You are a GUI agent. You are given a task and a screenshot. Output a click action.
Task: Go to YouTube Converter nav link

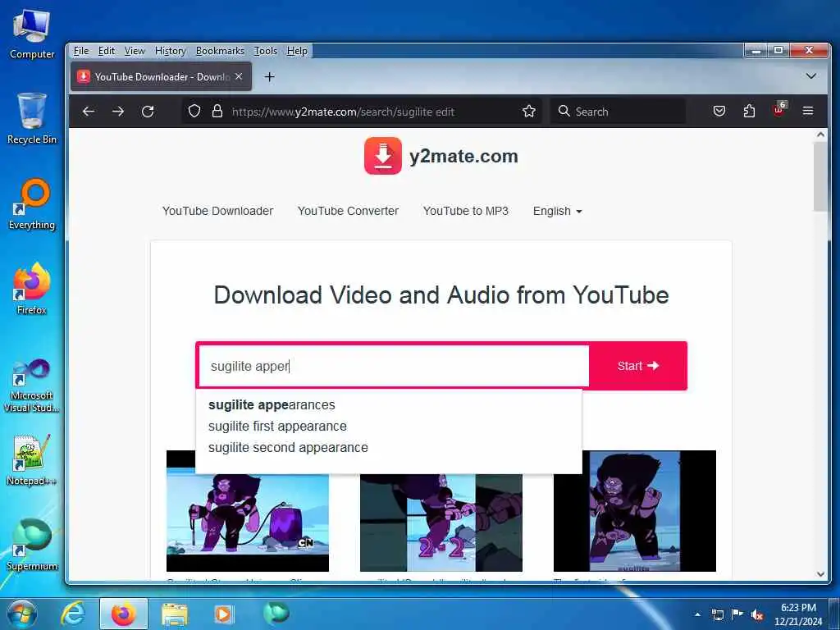coord(348,211)
